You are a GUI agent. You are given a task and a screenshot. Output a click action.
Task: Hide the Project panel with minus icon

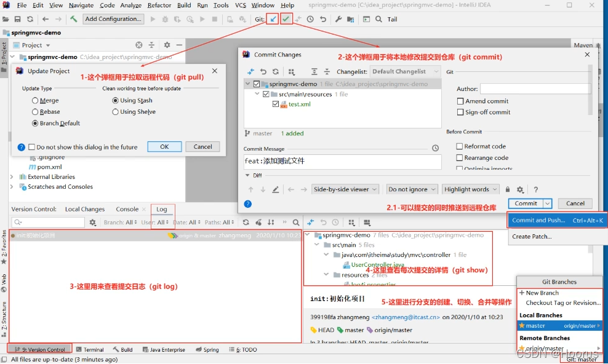[x=179, y=45]
